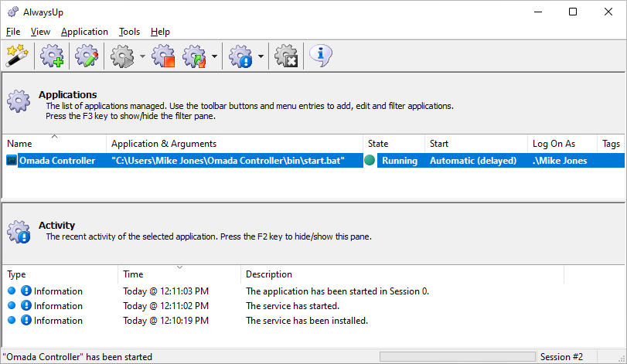Click the Add Application gear icon
Viewport: 627px width, 364px height.
pyautogui.click(x=52, y=56)
